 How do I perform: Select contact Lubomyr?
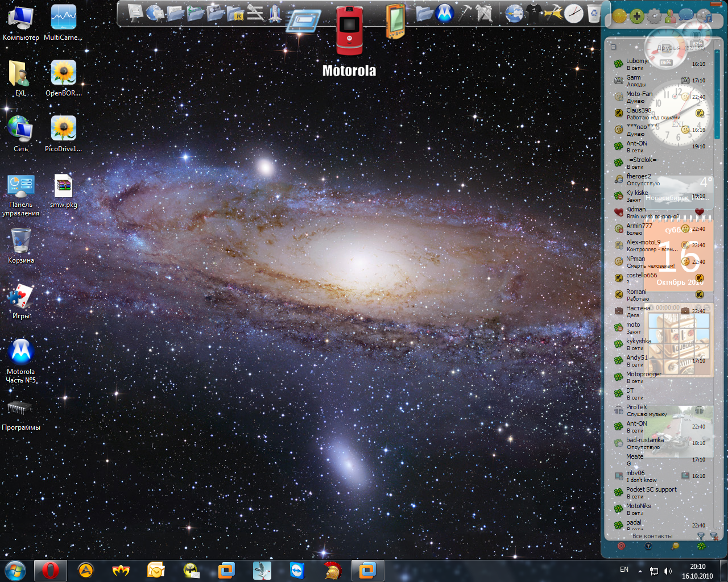[660, 64]
